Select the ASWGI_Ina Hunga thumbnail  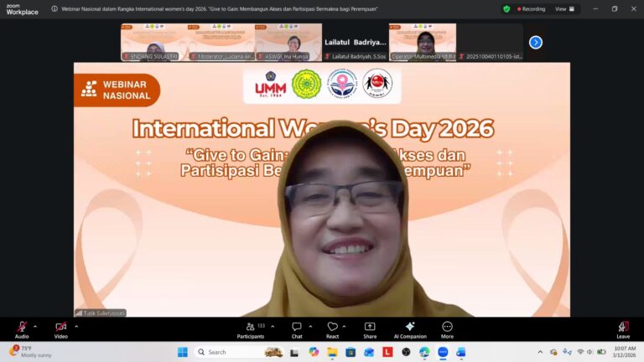(x=288, y=42)
